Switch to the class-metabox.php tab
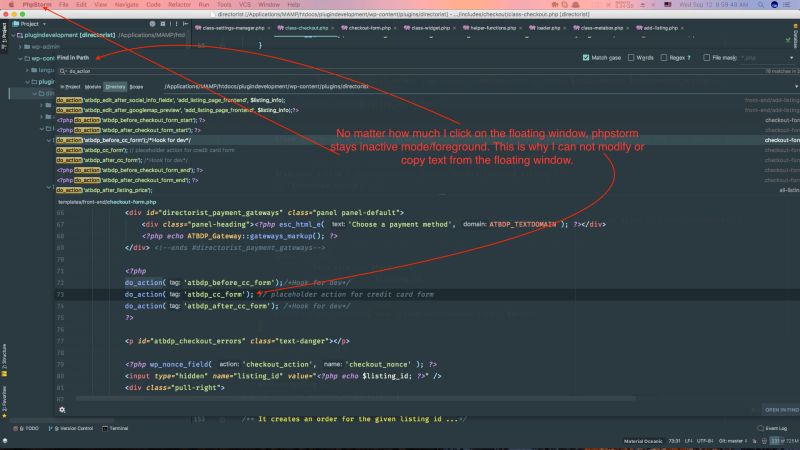 pos(602,28)
